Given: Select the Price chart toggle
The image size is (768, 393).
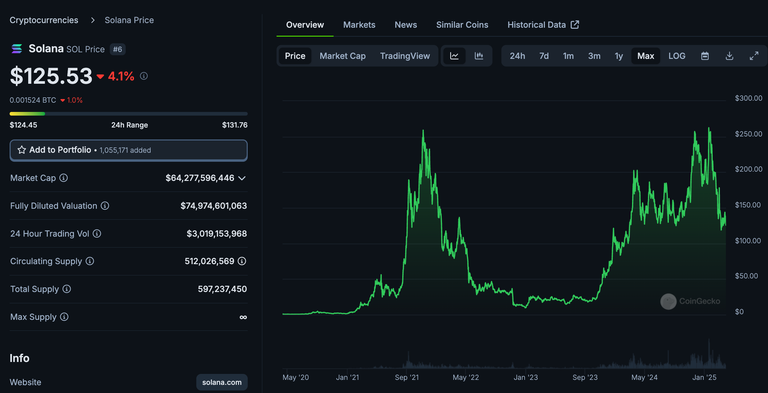Looking at the screenshot, I should click(x=295, y=56).
